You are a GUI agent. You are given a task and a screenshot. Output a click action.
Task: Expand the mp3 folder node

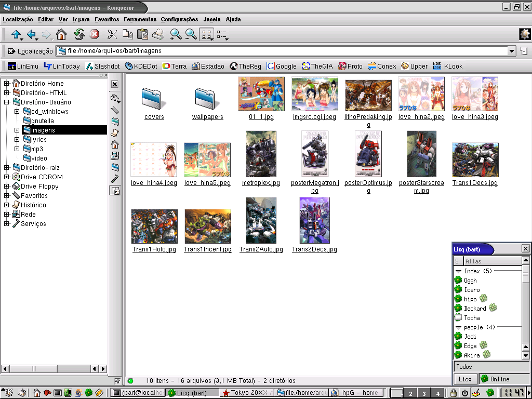(17, 149)
